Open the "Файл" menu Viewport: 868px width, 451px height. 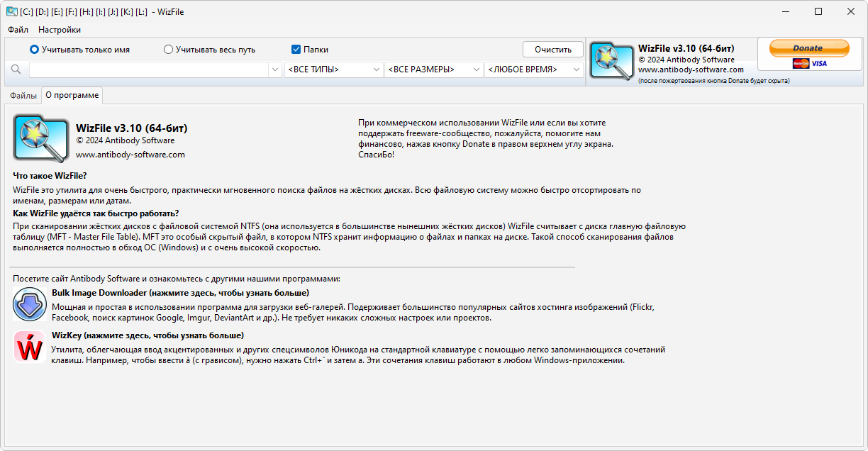pos(18,30)
